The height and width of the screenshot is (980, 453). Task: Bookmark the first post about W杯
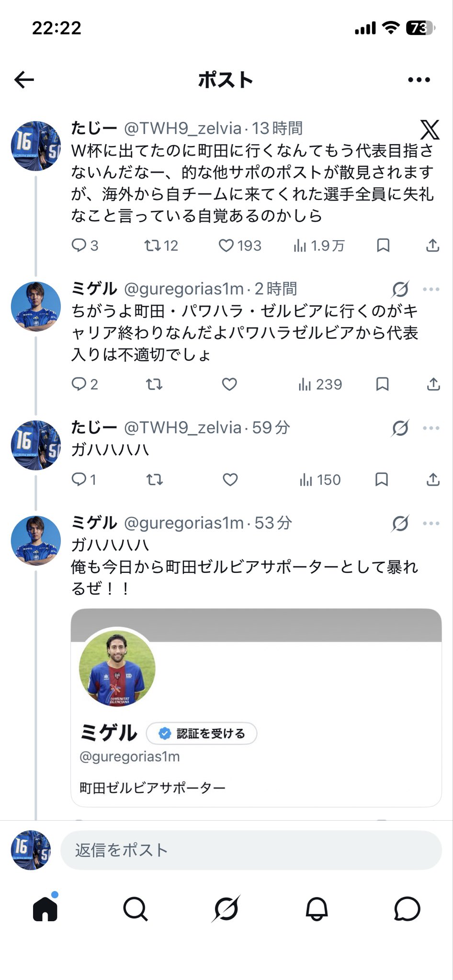pyautogui.click(x=383, y=245)
